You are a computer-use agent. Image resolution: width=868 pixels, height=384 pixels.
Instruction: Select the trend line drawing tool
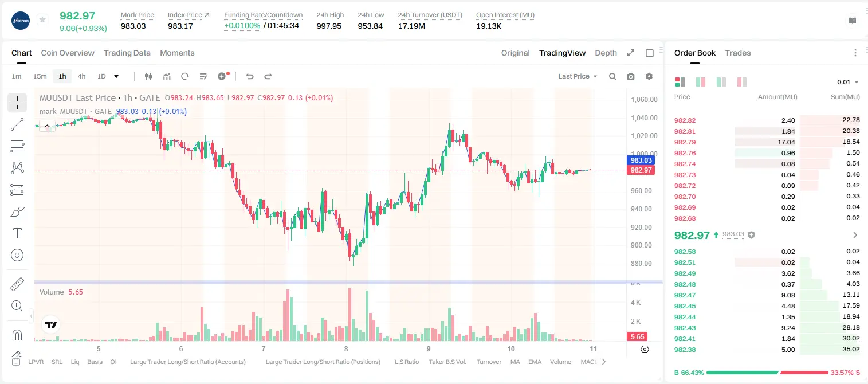tap(17, 124)
